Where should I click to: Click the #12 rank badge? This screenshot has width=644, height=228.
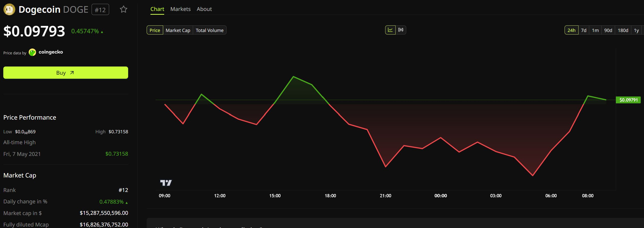point(100,10)
